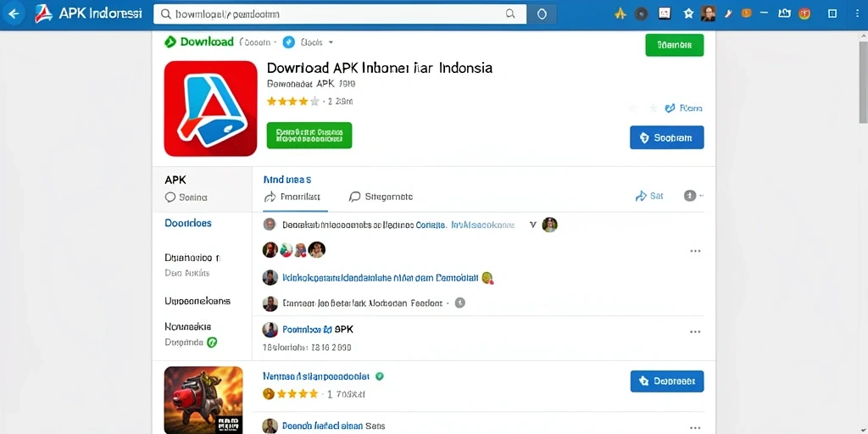The image size is (868, 434).
Task: Click the star rating under the app title
Action: (x=292, y=102)
